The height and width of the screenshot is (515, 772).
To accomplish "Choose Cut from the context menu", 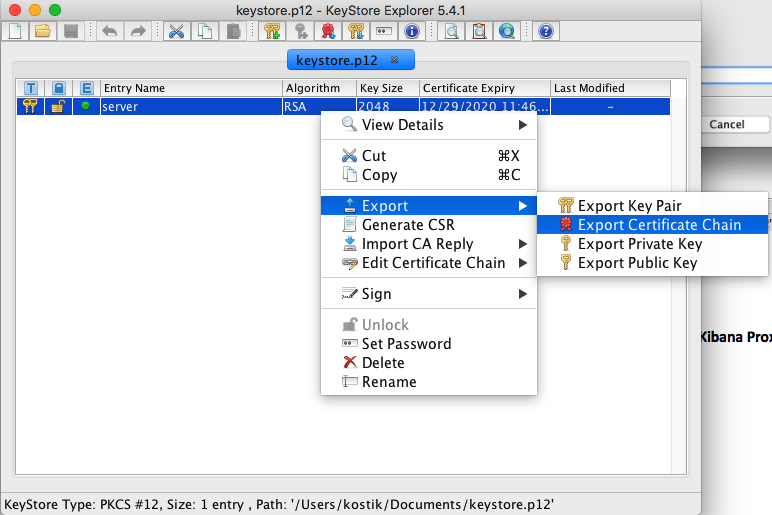I will pos(428,156).
